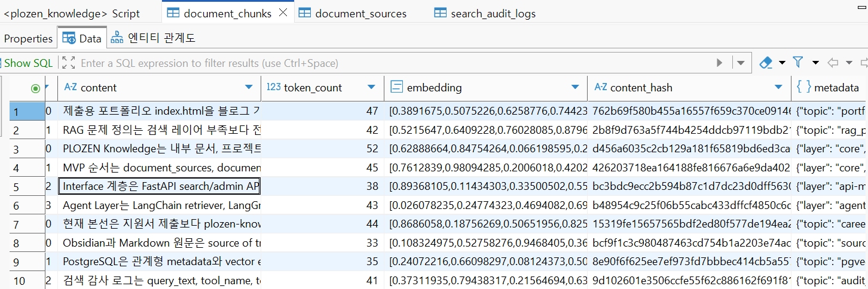Click the entity diagram icon
This screenshot has height=289, width=868.
117,39
